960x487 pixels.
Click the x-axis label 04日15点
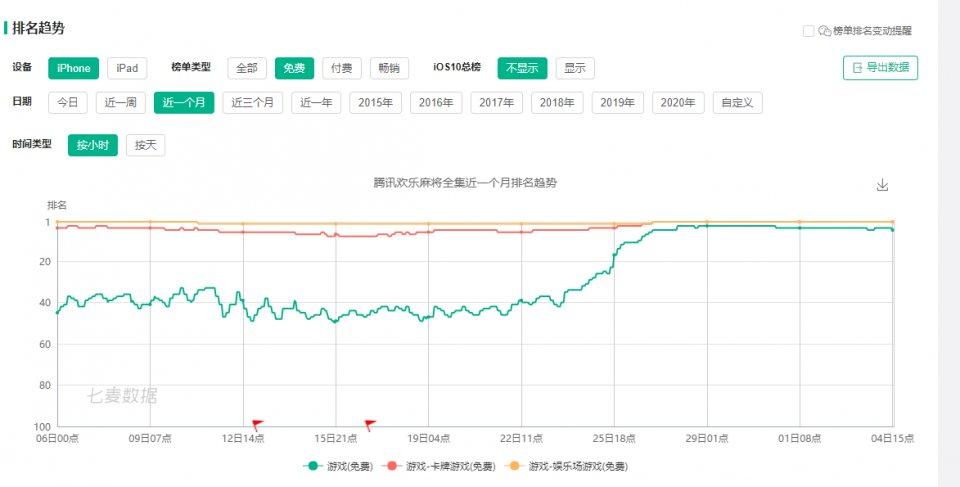[x=893, y=438]
